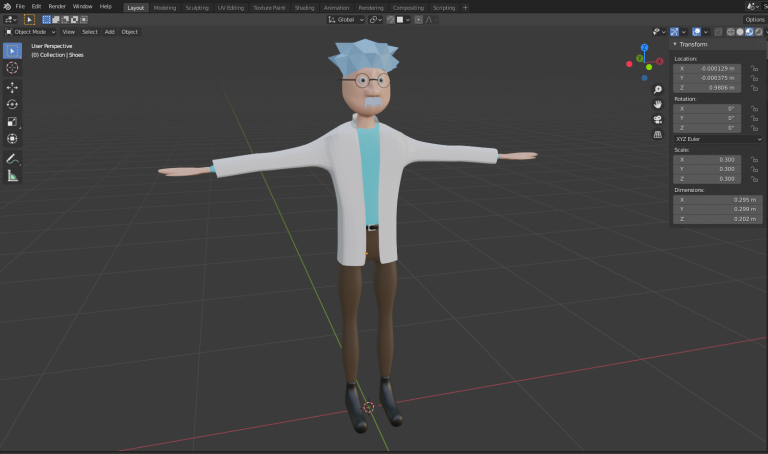768x454 pixels.
Task: Open the XYZ Euler rotation mode dropdown
Action: click(x=718, y=139)
